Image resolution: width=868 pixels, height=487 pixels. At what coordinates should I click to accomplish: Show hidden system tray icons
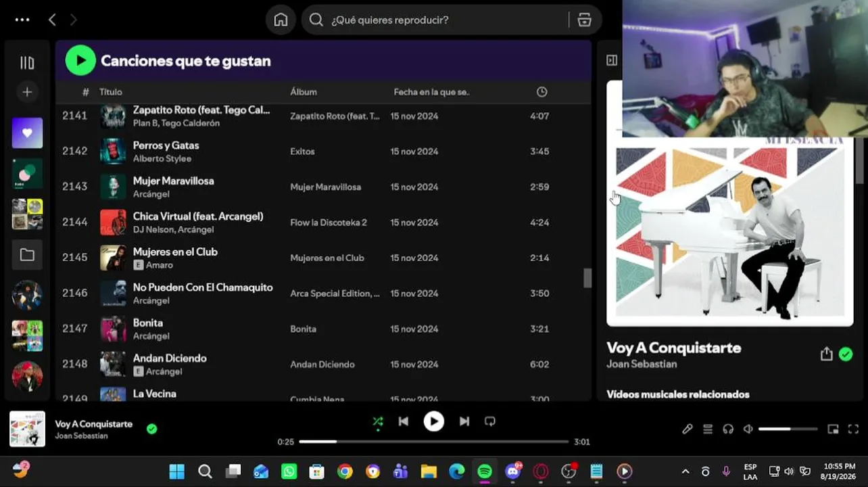click(x=685, y=471)
